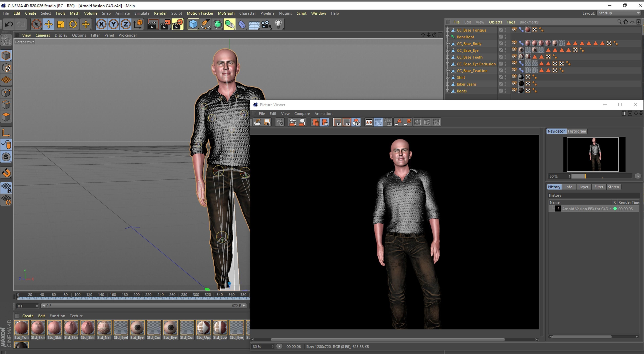Screen dimensions: 644x354
Task: Open the Spline Pen tool
Action: (x=205, y=24)
